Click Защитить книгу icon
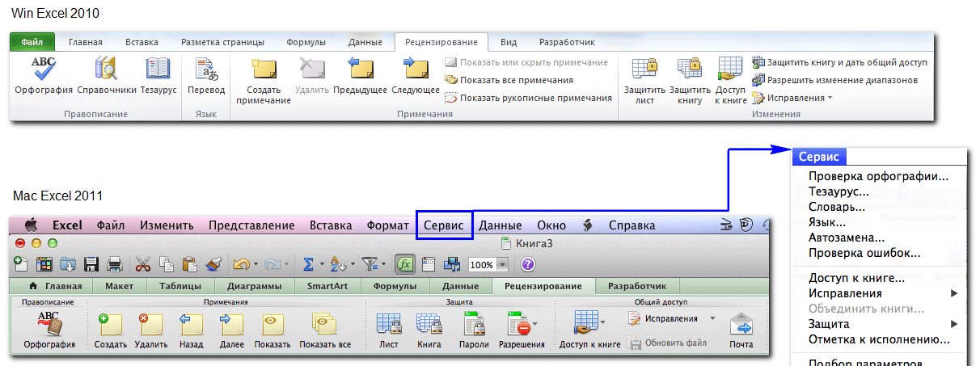 689,69
